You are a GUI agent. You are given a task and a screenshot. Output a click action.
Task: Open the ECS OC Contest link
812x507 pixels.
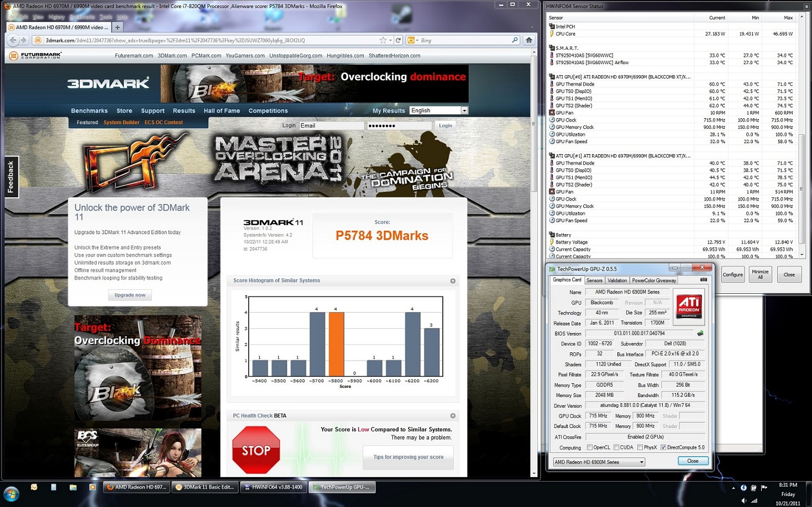[x=164, y=123]
